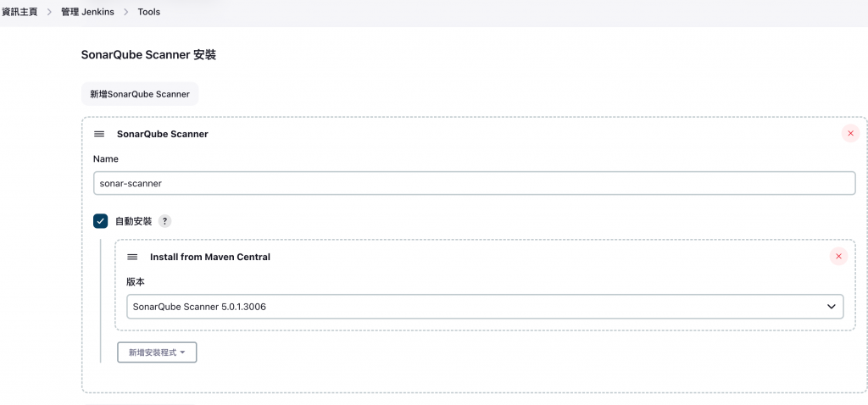Click the down arrow in version selector
Screen dimensions: 868x405
tap(832, 307)
